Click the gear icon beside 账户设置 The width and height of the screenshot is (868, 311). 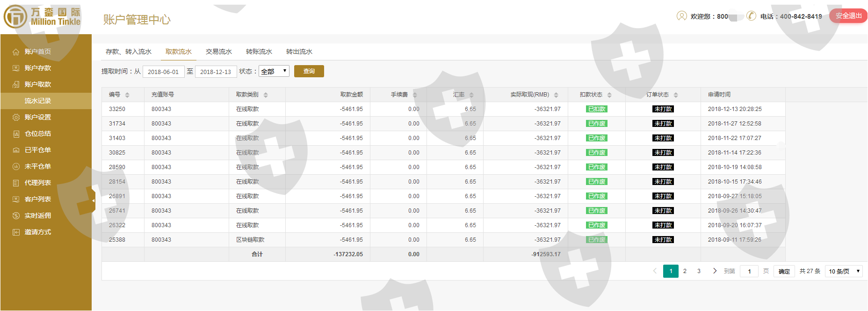(16, 118)
